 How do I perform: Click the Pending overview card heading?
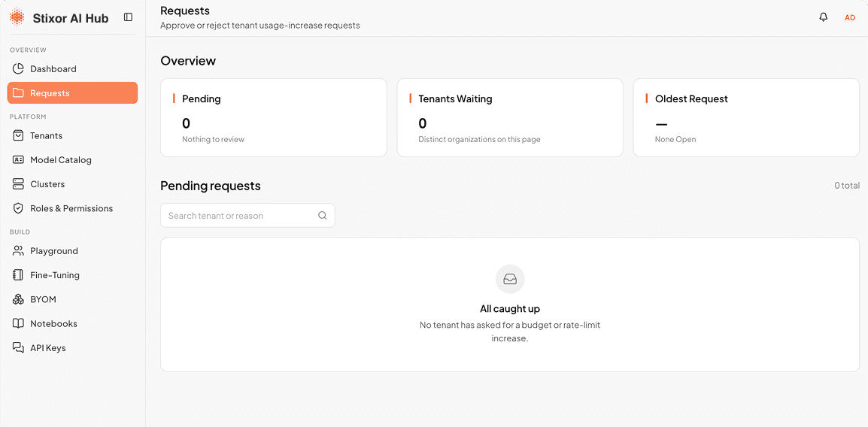[202, 99]
